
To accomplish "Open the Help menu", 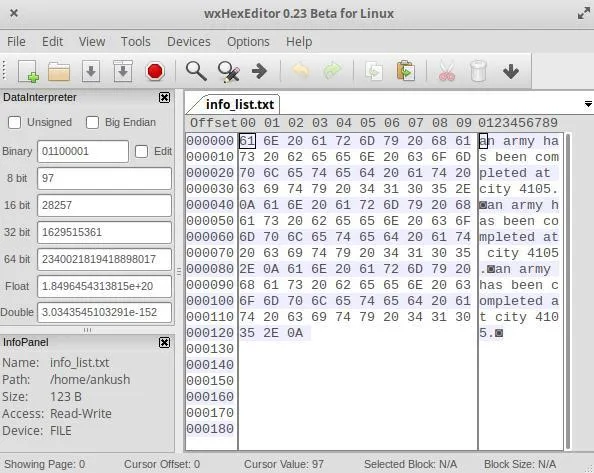I will (299, 41).
